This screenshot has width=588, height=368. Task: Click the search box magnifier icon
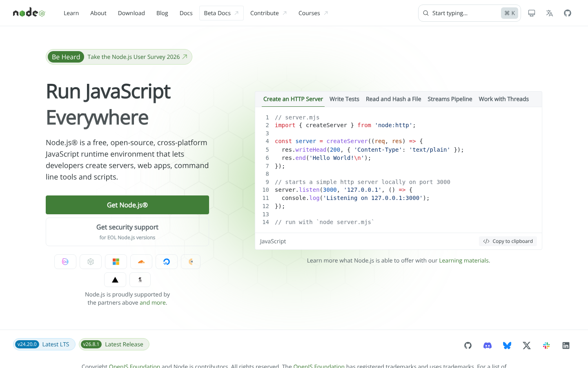[x=426, y=13]
